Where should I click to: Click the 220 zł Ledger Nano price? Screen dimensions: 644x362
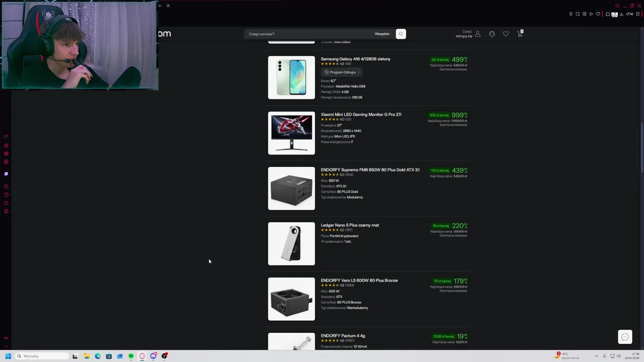459,225
